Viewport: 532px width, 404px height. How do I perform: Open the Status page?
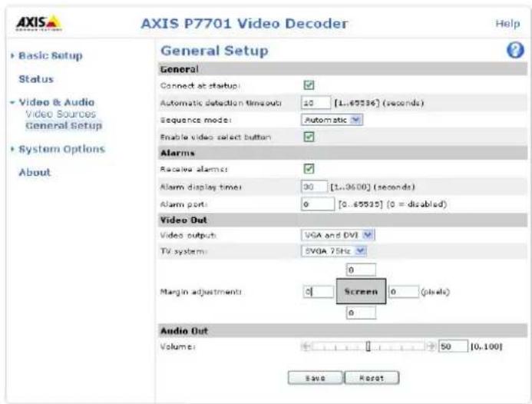(36, 79)
